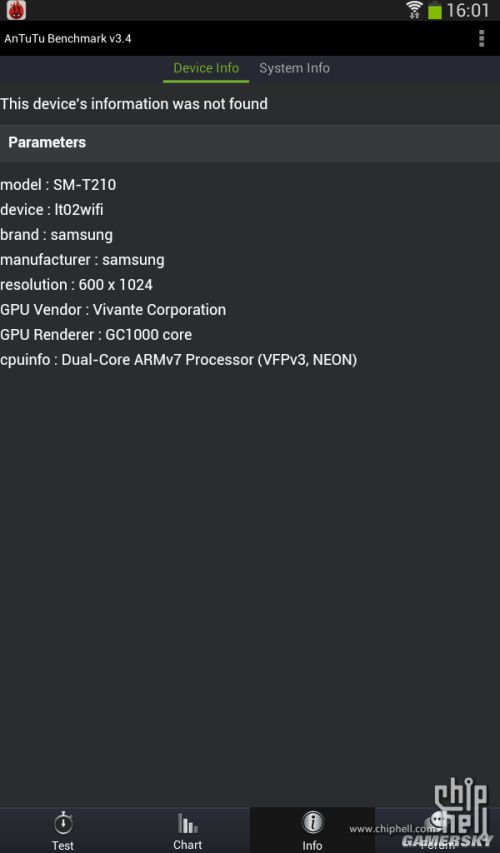Open the three-dot overflow menu

481,38
